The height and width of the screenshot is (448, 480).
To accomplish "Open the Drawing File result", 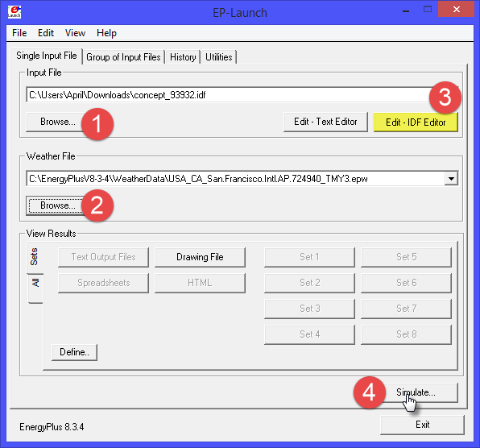I will tap(200, 257).
